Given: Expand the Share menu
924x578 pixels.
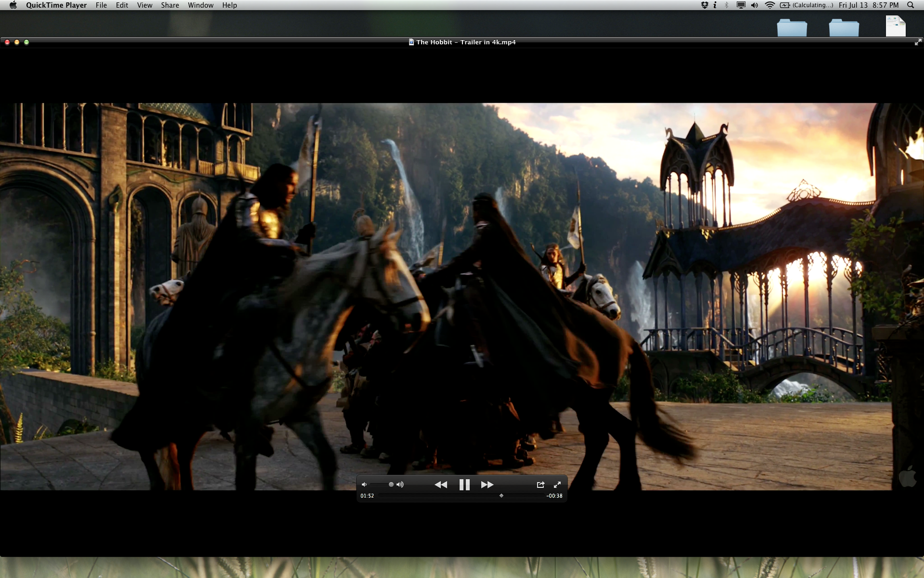Looking at the screenshot, I should [170, 5].
